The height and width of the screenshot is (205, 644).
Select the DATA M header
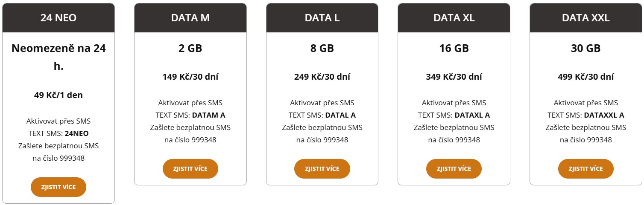[x=190, y=18]
